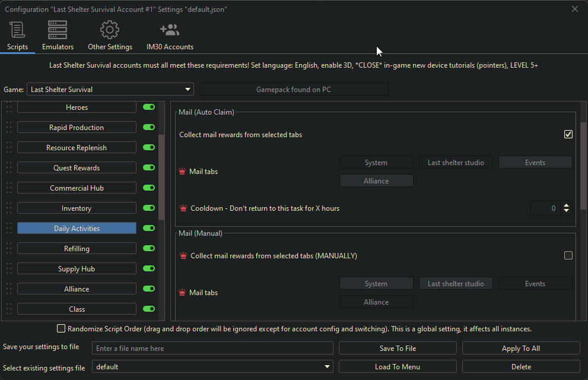Click the Apply To All button

[x=520, y=349]
